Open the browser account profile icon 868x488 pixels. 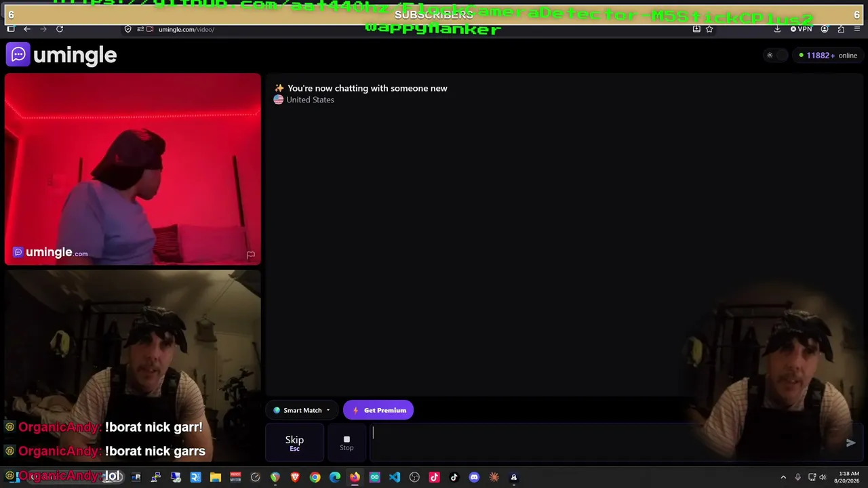pyautogui.click(x=825, y=29)
